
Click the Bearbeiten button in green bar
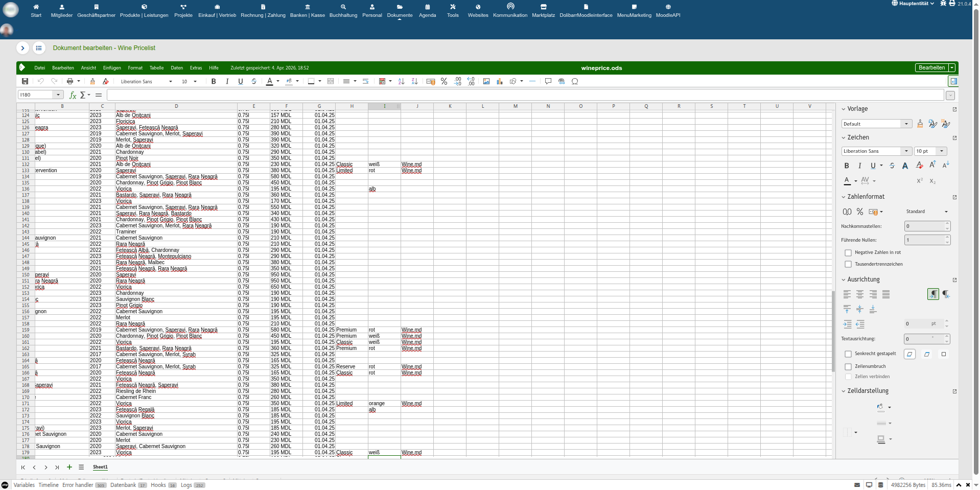[x=931, y=68]
